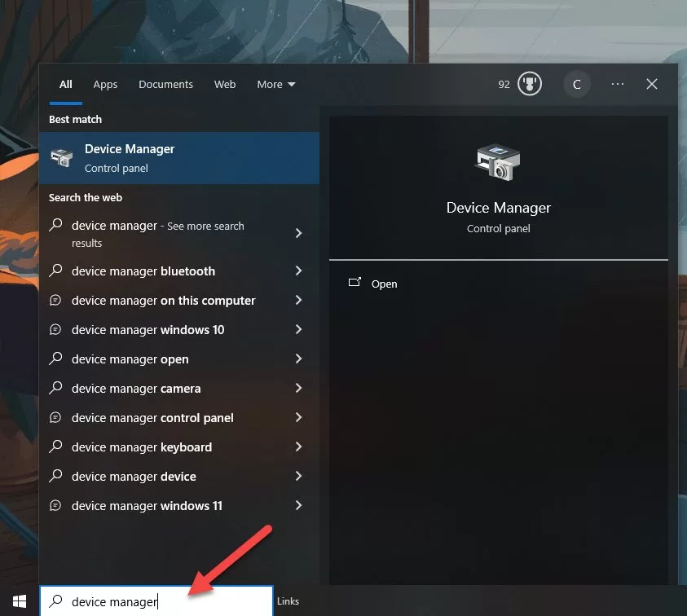Click the Windows Start button

click(x=19, y=601)
